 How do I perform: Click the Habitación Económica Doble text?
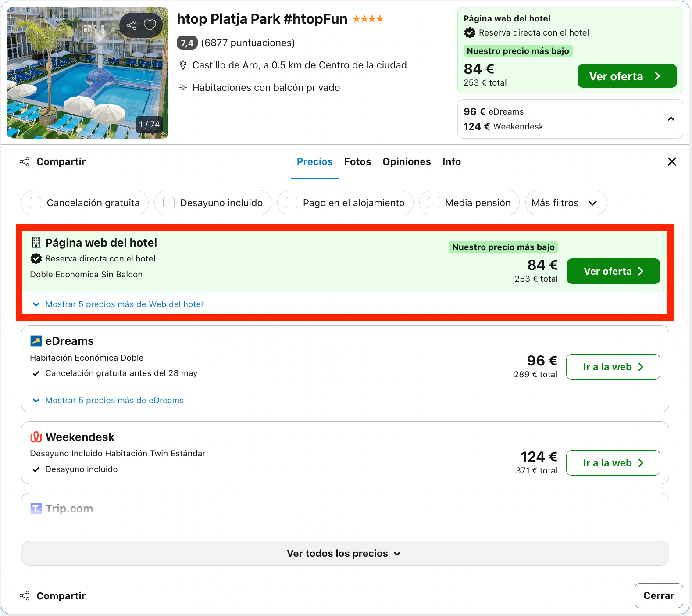click(87, 358)
